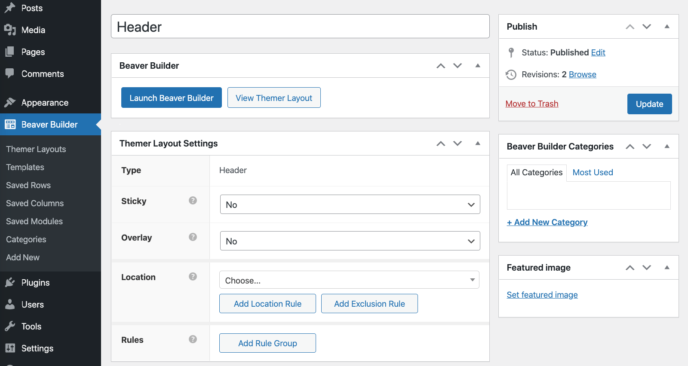Collapse the Beaver Builder Categories panel

tap(667, 147)
